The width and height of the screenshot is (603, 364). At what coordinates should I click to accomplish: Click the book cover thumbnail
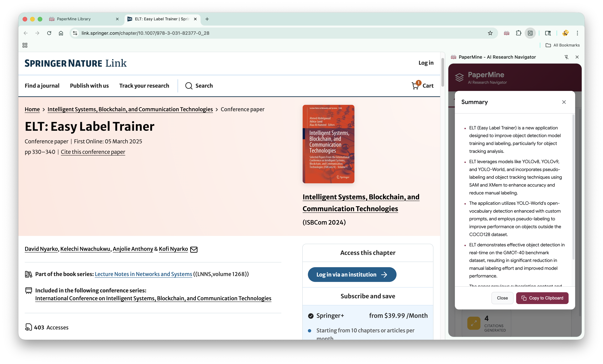328,144
